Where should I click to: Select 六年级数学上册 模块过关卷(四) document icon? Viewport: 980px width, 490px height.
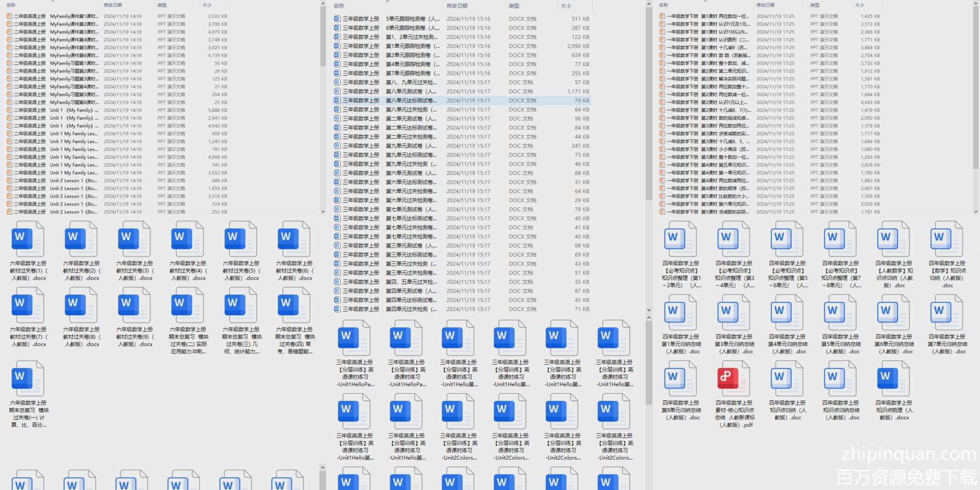[x=294, y=305]
